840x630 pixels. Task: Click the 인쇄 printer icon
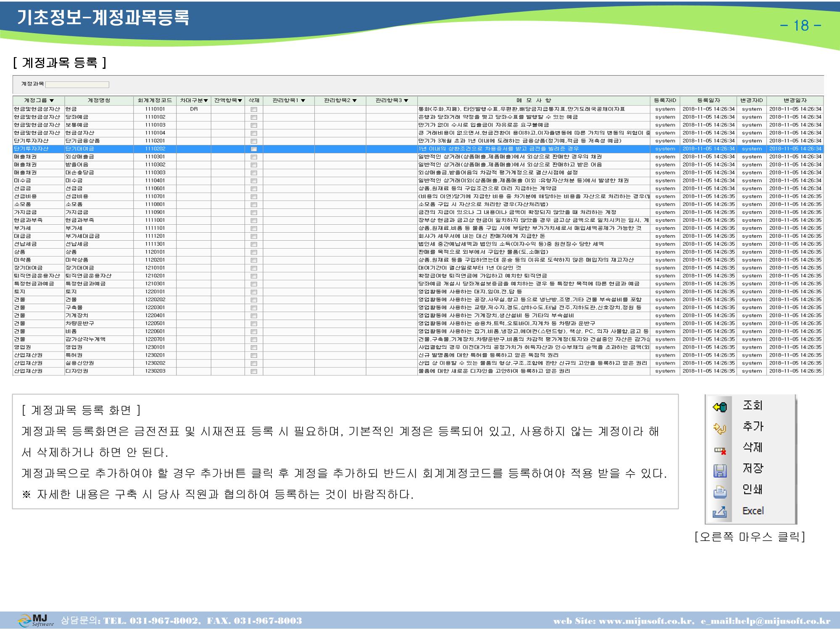tap(720, 491)
